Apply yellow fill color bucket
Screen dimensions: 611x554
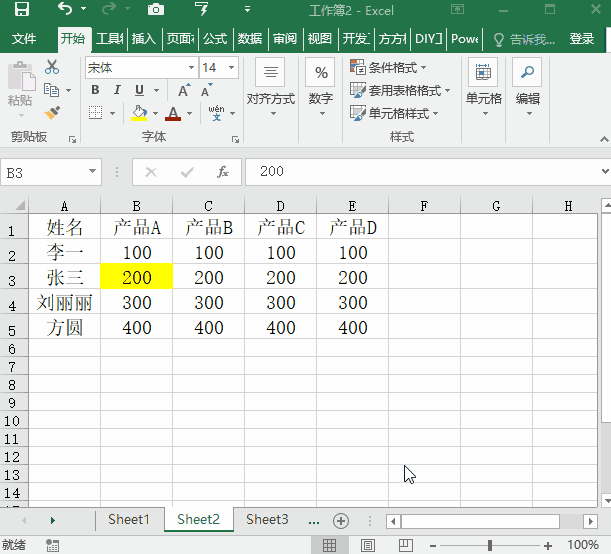[139, 113]
